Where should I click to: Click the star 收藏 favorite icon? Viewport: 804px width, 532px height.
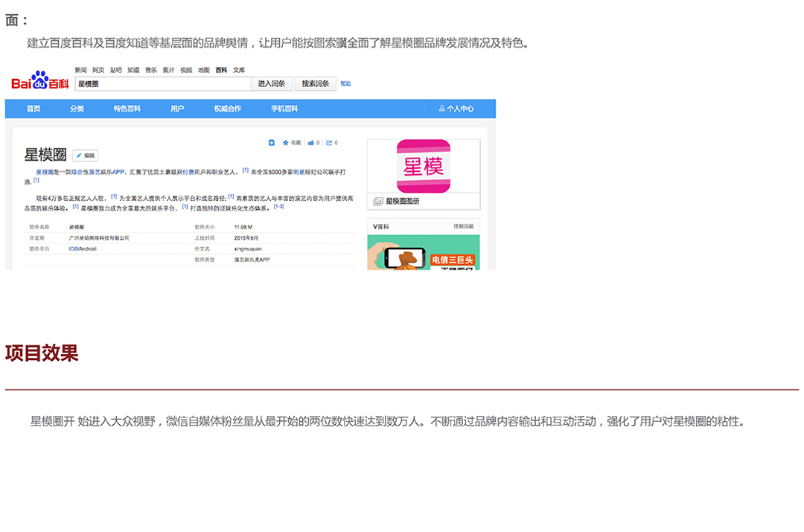point(286,143)
